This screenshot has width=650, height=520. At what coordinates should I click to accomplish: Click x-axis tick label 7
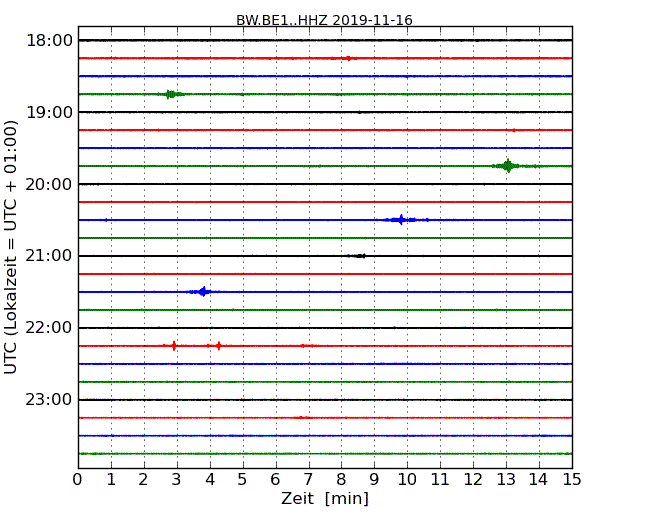point(308,480)
